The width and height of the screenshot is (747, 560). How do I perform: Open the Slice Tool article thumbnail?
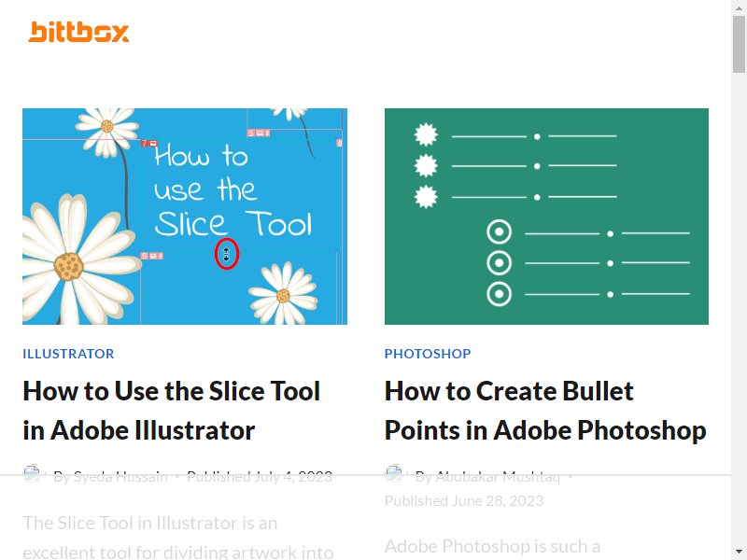click(x=185, y=217)
